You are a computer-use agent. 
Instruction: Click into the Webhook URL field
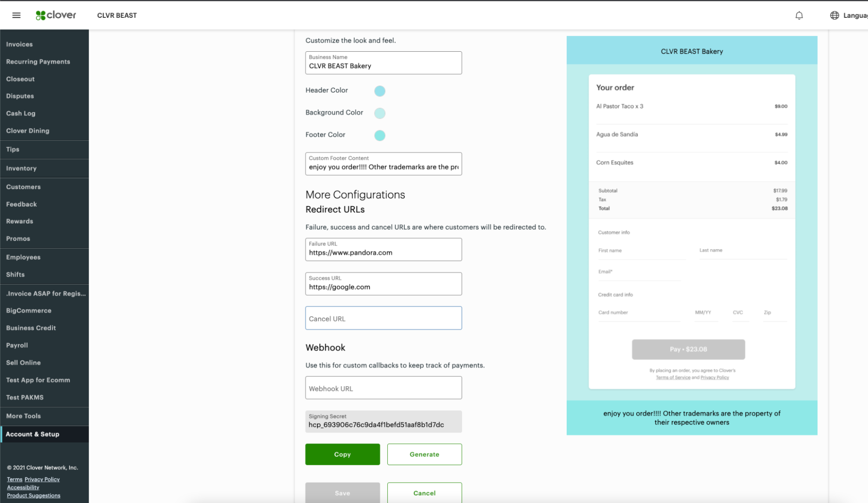[383, 388]
